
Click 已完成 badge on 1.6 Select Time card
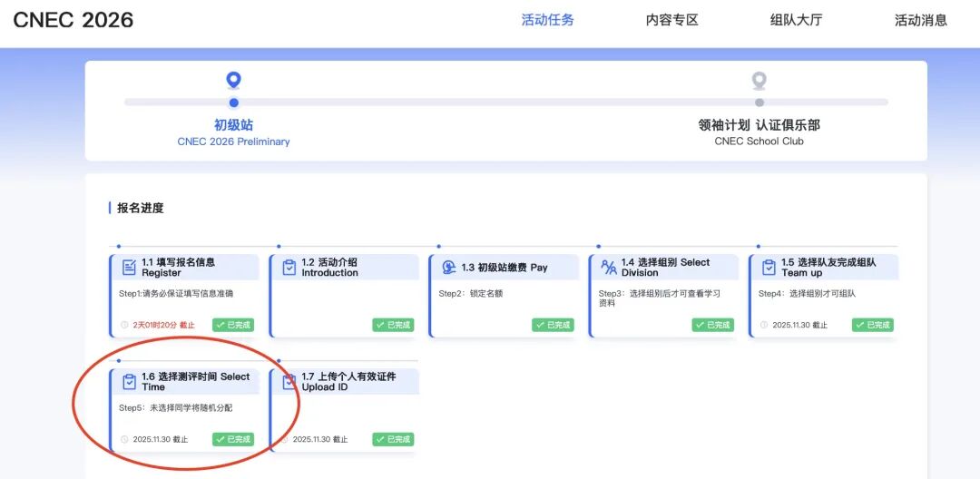point(233,439)
